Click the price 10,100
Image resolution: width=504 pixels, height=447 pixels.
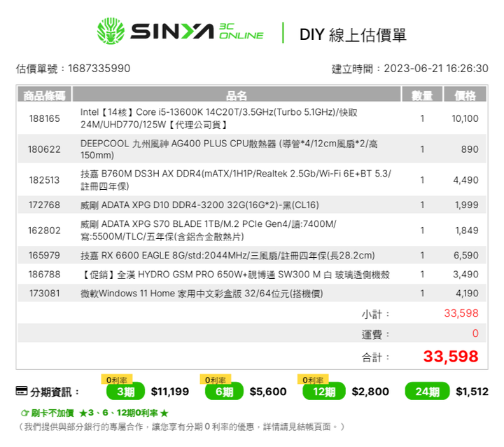pyautogui.click(x=465, y=118)
